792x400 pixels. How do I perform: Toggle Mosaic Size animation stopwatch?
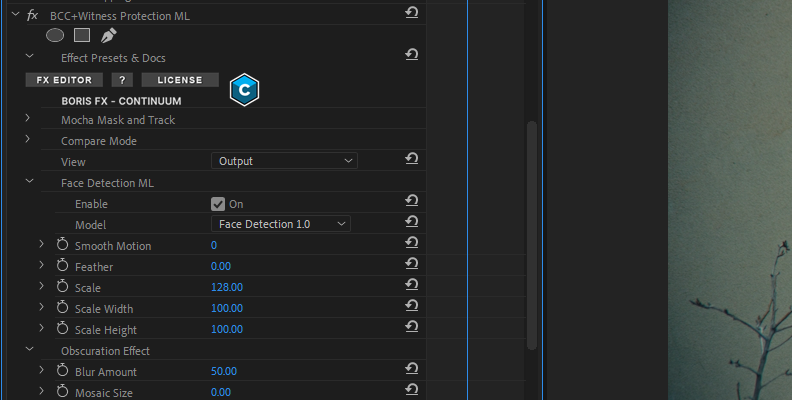(x=62, y=391)
